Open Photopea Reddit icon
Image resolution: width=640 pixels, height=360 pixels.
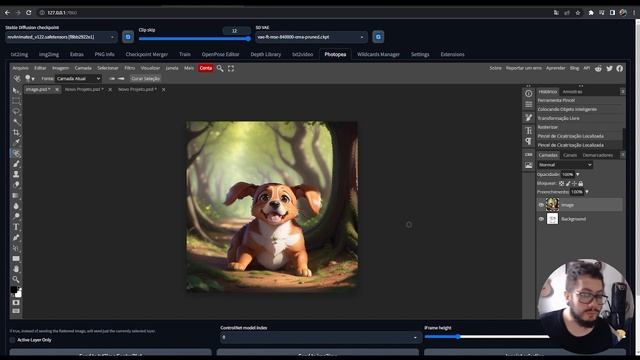pyautogui.click(x=598, y=68)
